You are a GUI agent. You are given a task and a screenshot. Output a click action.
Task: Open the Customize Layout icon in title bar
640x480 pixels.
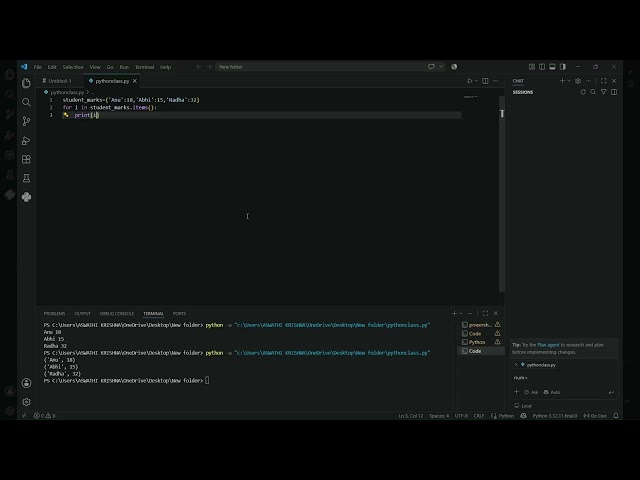tap(532, 67)
